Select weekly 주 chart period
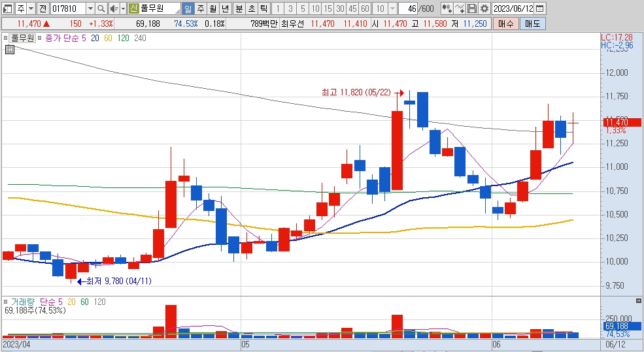The height and width of the screenshot is (352, 644). (x=200, y=8)
